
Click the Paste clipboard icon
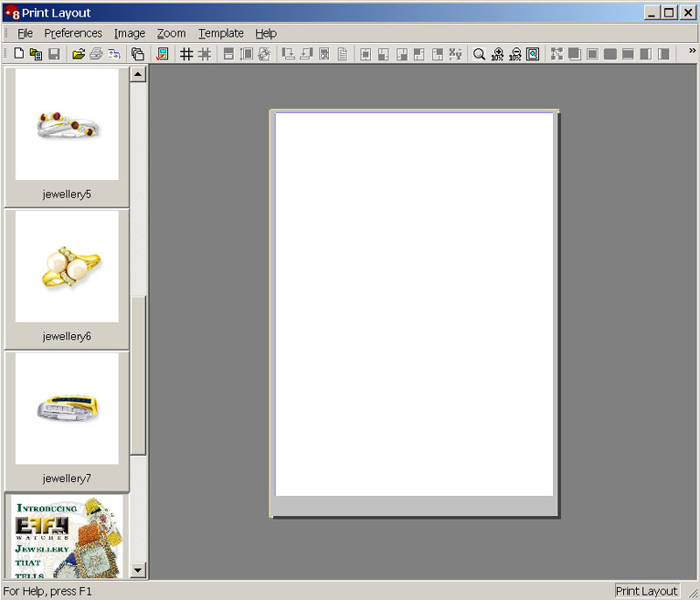(137, 54)
